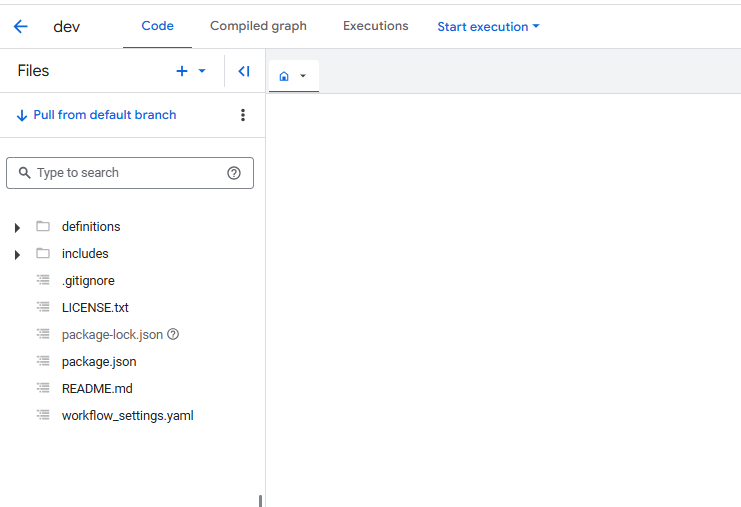Open the LICENSE.txt file

point(95,308)
